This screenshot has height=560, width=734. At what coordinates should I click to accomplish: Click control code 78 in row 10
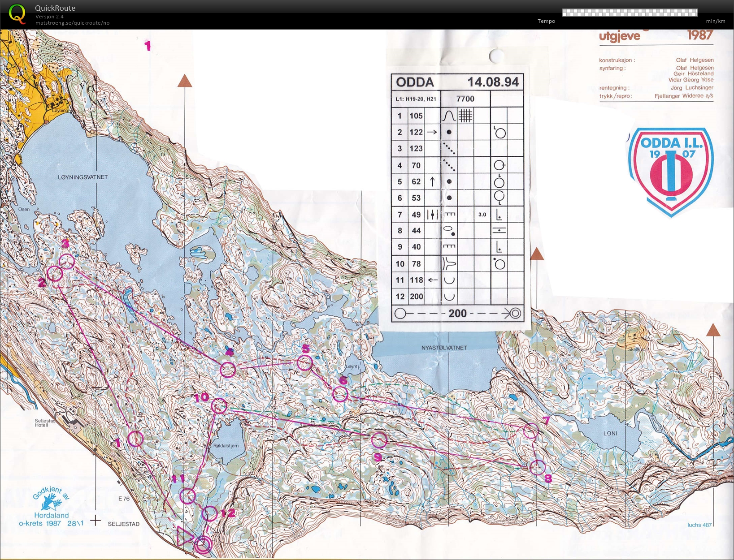(x=416, y=264)
